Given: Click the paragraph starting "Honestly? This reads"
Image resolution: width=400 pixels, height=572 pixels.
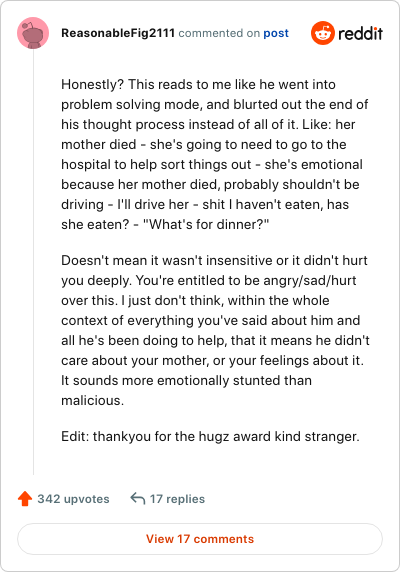Looking at the screenshot, I should [x=215, y=154].
